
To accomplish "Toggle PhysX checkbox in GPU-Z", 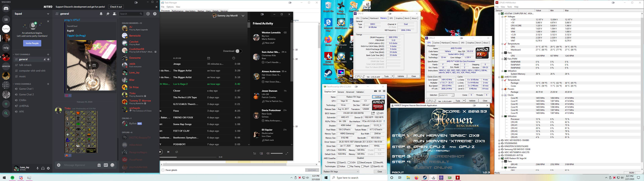I will [362, 166].
